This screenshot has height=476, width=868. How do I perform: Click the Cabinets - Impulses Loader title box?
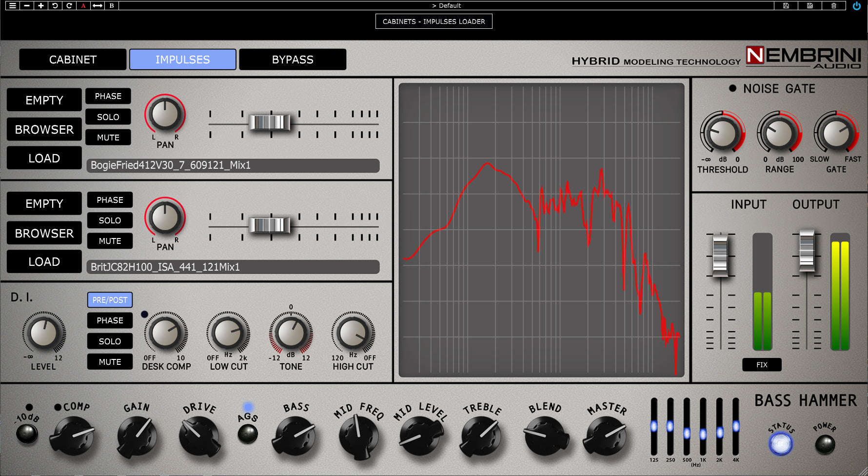click(434, 21)
